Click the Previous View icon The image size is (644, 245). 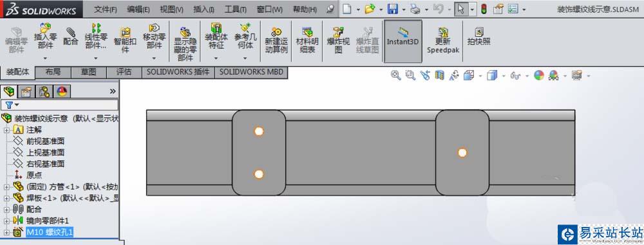point(425,75)
